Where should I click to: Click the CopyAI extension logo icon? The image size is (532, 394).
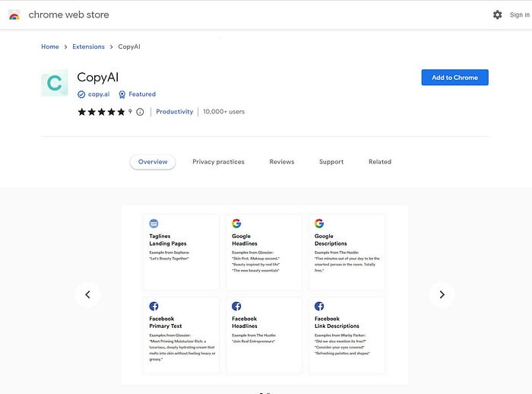click(55, 83)
